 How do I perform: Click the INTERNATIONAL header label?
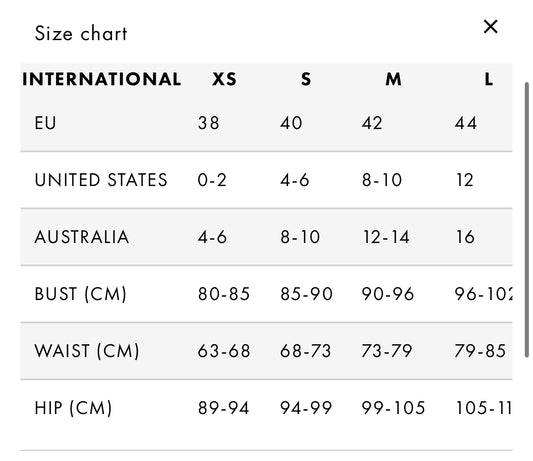pos(102,79)
